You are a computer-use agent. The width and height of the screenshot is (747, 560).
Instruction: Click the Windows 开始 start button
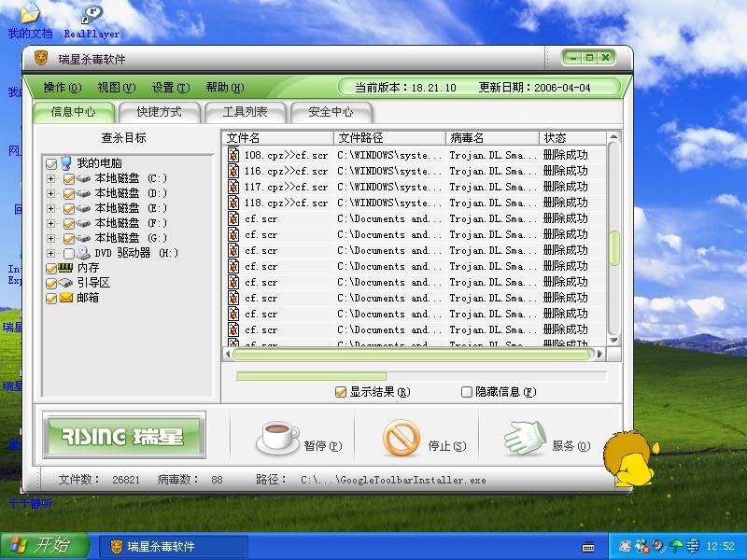(44, 546)
